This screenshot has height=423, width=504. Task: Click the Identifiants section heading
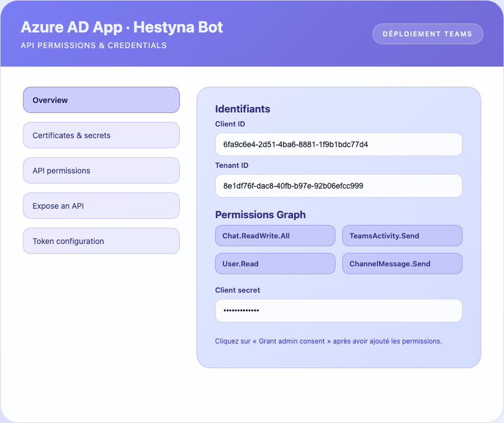pyautogui.click(x=242, y=109)
